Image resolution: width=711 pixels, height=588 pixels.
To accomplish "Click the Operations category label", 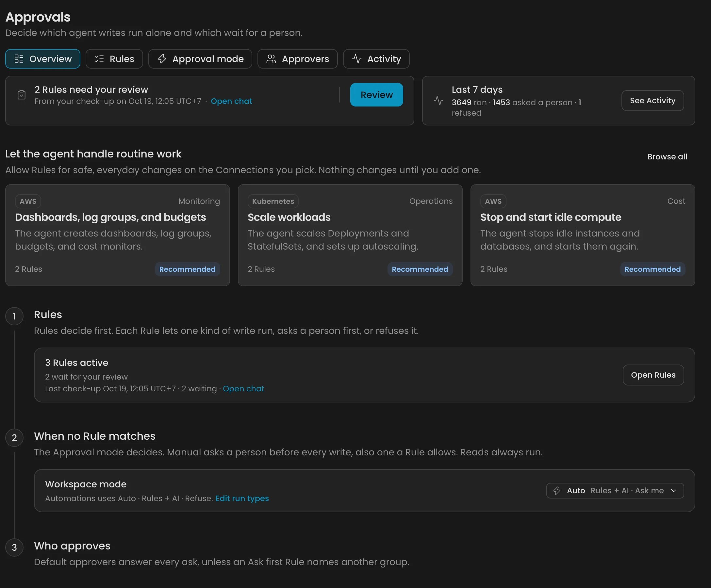I will tap(431, 201).
